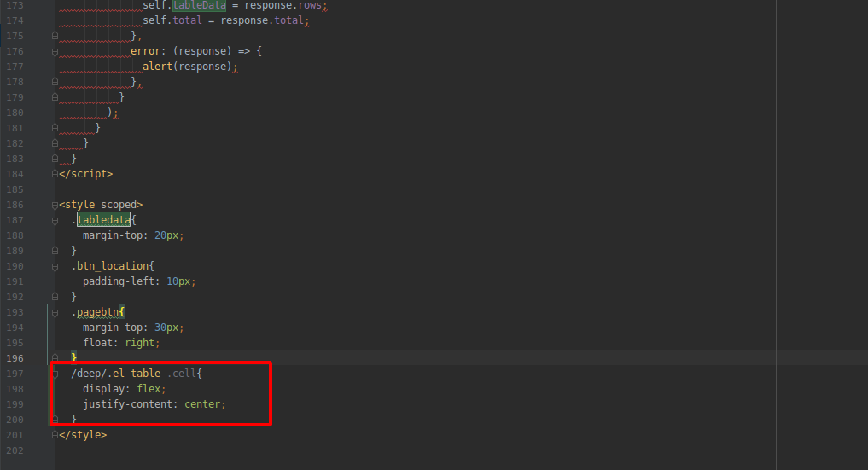Click the response.rows expression
This screenshot has width=868, height=470.
283,5
